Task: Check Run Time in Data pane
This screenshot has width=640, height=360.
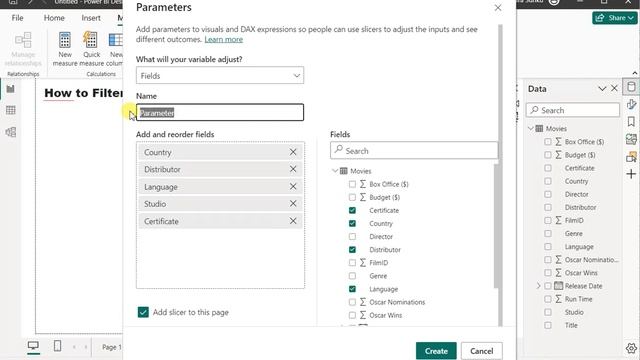Action: tap(548, 299)
